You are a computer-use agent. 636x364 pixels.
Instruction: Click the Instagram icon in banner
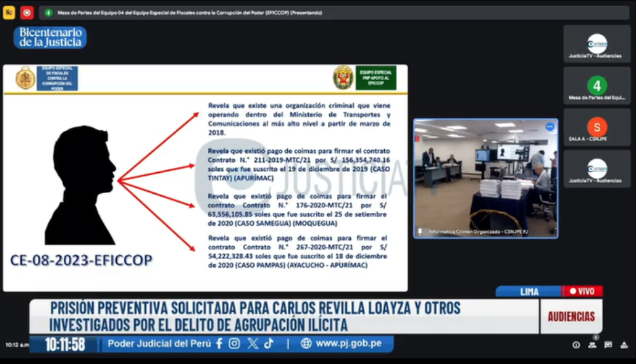tap(235, 344)
